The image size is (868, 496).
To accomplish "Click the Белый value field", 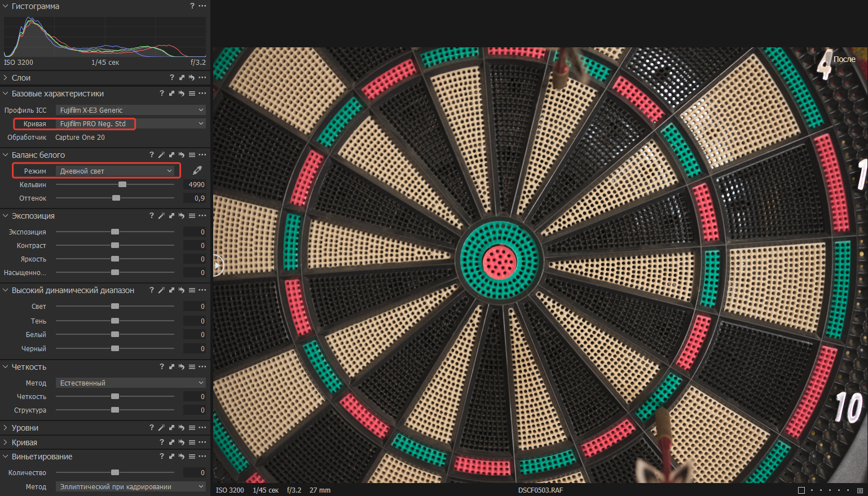I will [x=195, y=334].
